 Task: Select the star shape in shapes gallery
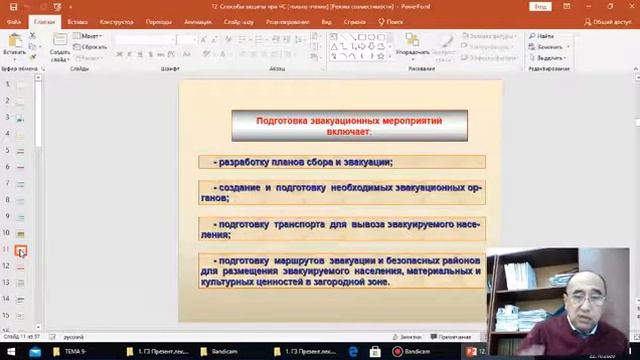[381, 56]
